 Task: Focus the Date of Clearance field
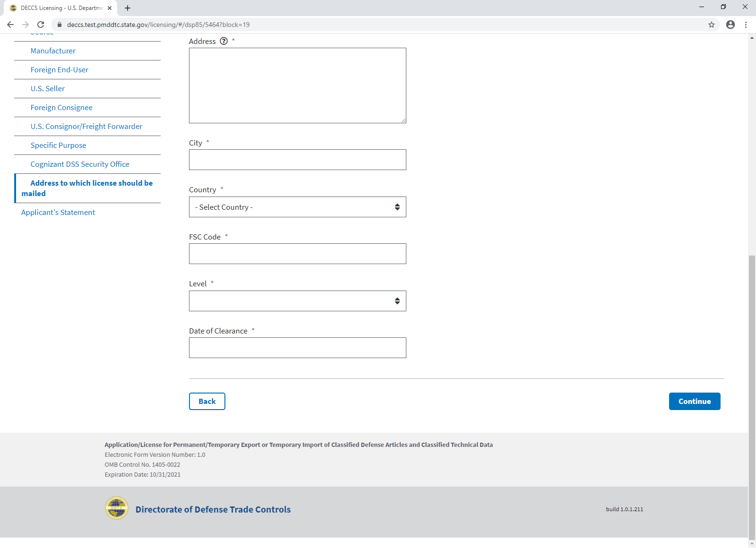point(297,348)
